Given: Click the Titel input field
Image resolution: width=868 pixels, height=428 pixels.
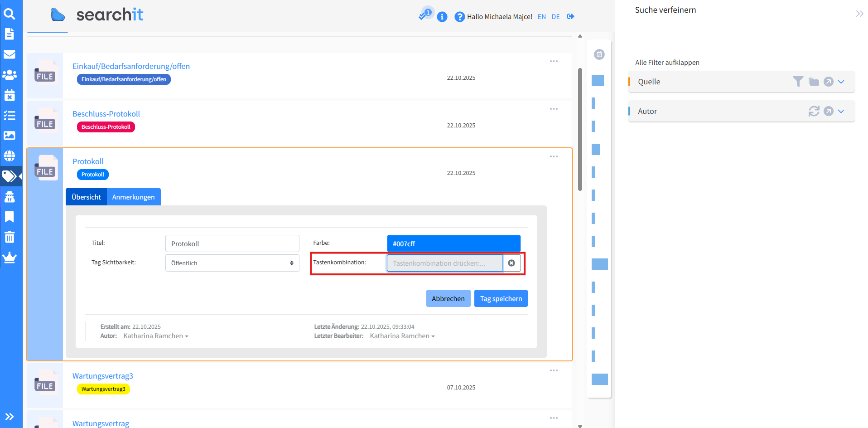Looking at the screenshot, I should (232, 243).
